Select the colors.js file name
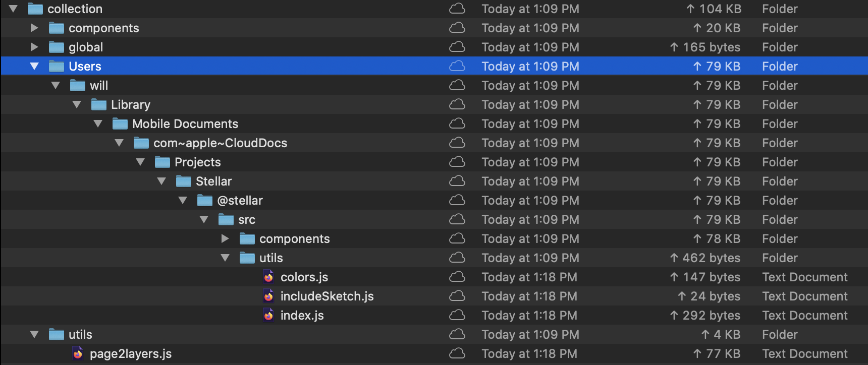Viewport: 868px width, 365px height. pyautogui.click(x=304, y=277)
